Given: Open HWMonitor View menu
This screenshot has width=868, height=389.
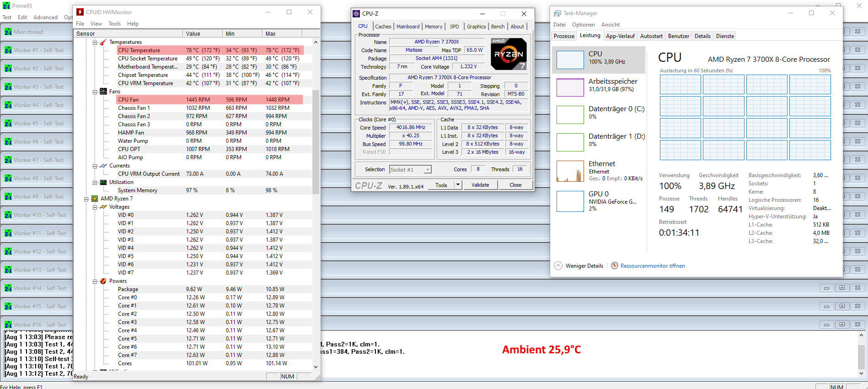Looking at the screenshot, I should [x=96, y=24].
